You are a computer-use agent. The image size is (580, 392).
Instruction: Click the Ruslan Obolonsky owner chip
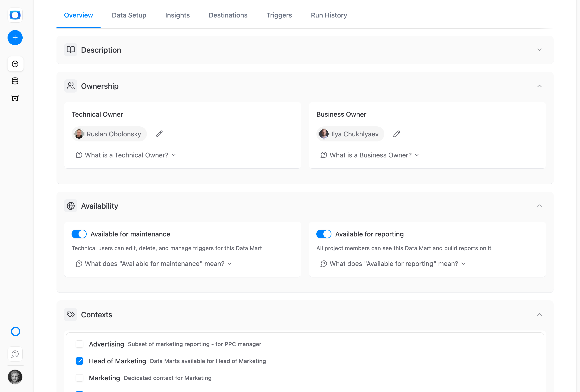109,134
